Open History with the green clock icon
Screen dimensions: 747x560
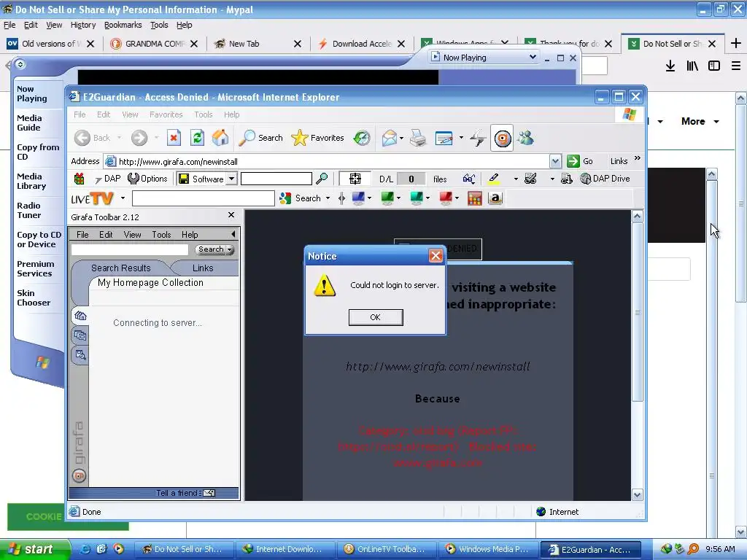point(362,138)
